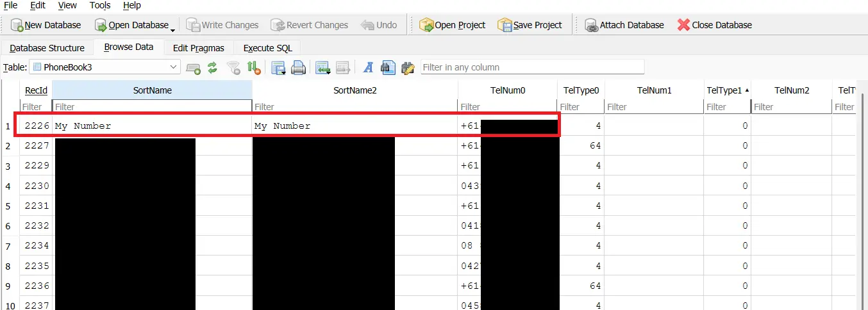Screen dimensions: 868x310
Task: Open find with the binoculars icon
Action: click(388, 67)
